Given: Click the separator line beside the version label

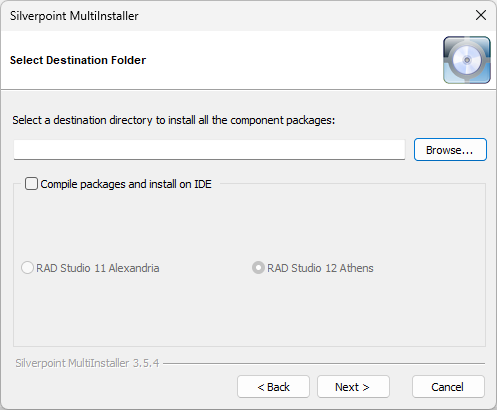Looking at the screenshot, I should pyautogui.click(x=324, y=363).
